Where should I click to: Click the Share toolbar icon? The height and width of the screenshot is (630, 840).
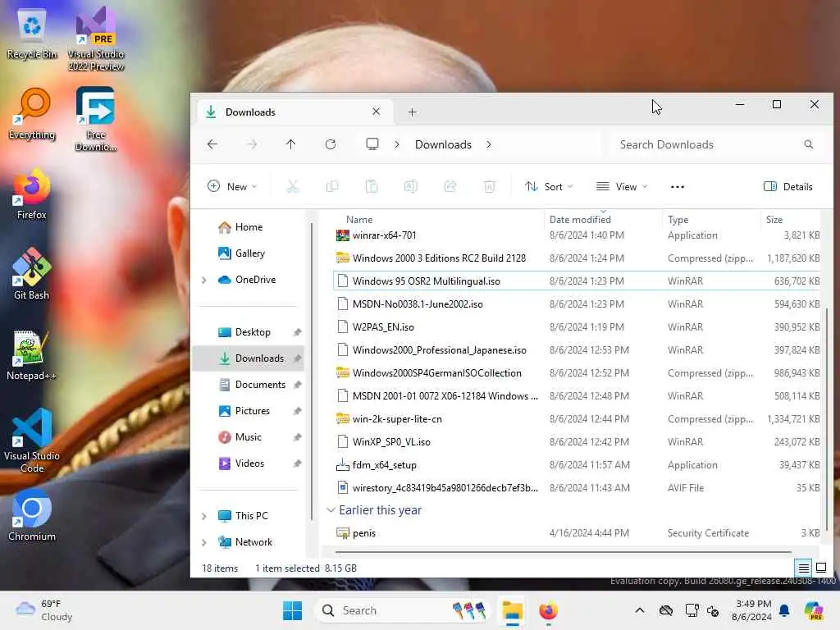[x=450, y=186]
